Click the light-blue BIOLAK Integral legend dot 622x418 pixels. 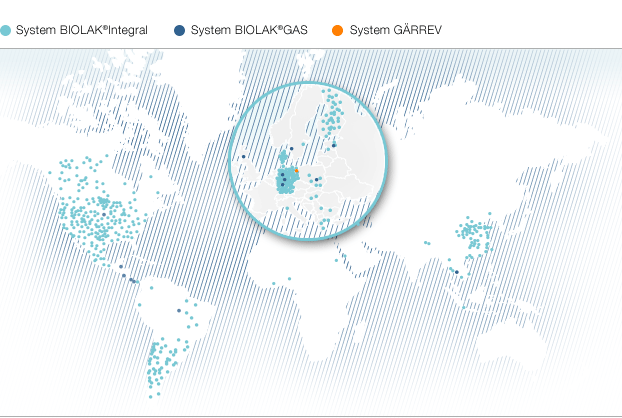click(6, 31)
